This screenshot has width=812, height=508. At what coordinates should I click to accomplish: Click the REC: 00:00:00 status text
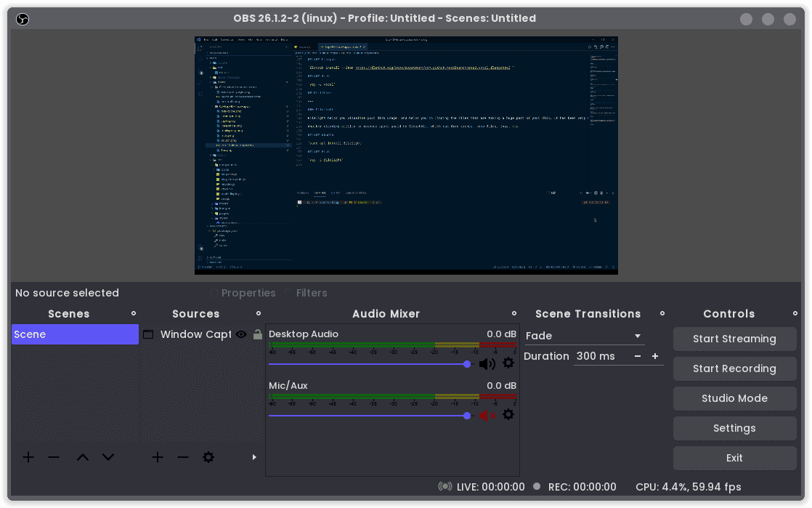[x=582, y=487]
